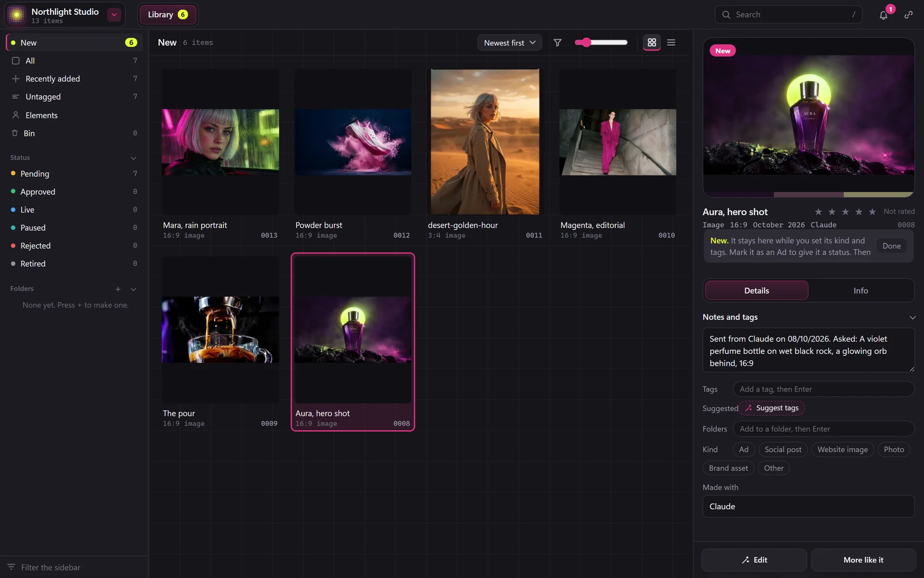Open the filter funnel icon
924x578 pixels.
[557, 43]
